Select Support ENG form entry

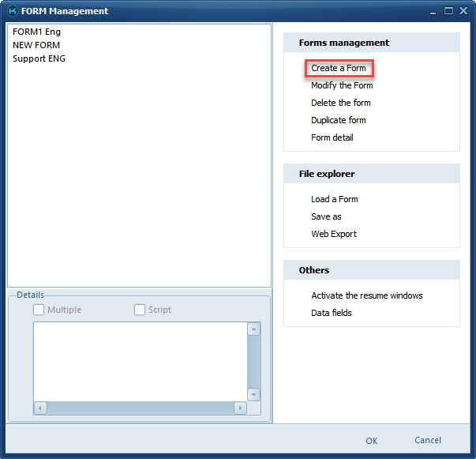coord(39,58)
